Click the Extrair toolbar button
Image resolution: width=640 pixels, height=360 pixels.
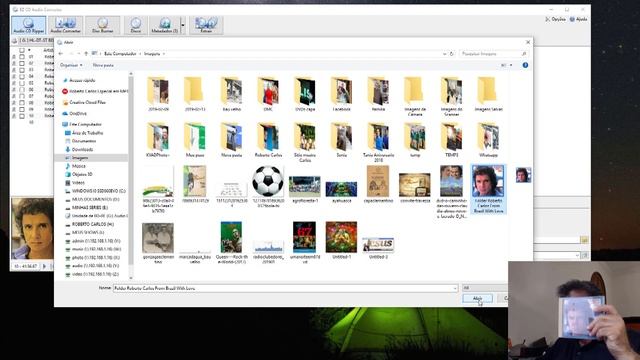tap(206, 25)
